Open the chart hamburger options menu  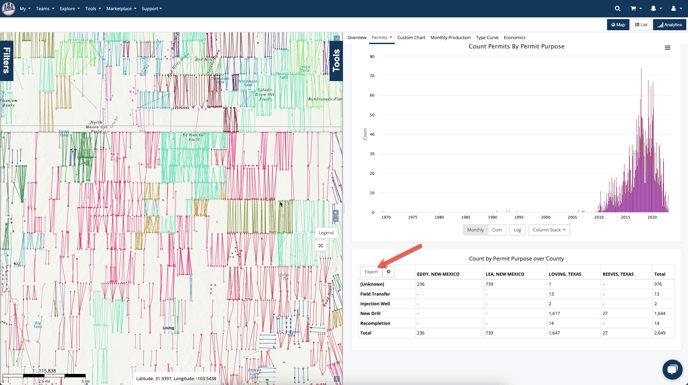667,47
